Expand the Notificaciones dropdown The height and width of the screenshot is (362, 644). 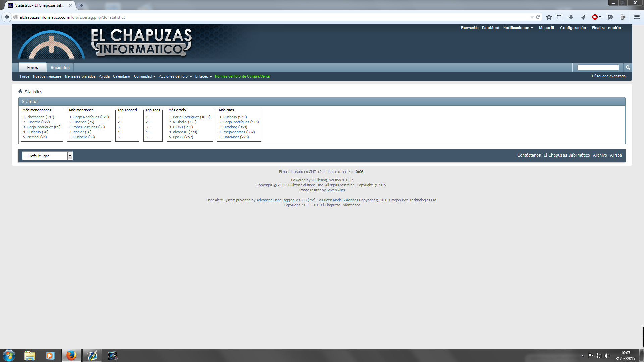click(x=518, y=28)
